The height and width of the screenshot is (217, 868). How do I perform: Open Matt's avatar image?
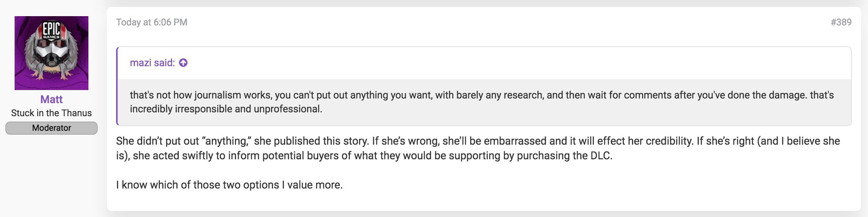52,53
